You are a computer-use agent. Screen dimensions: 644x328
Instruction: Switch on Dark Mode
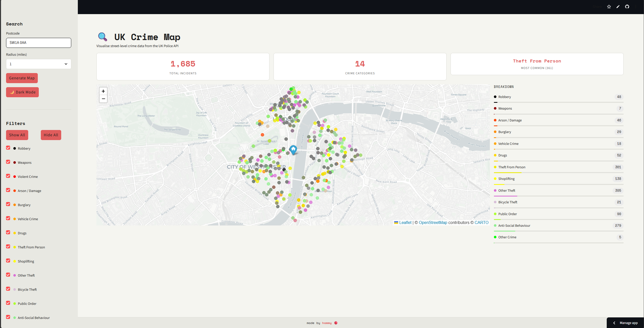click(22, 92)
